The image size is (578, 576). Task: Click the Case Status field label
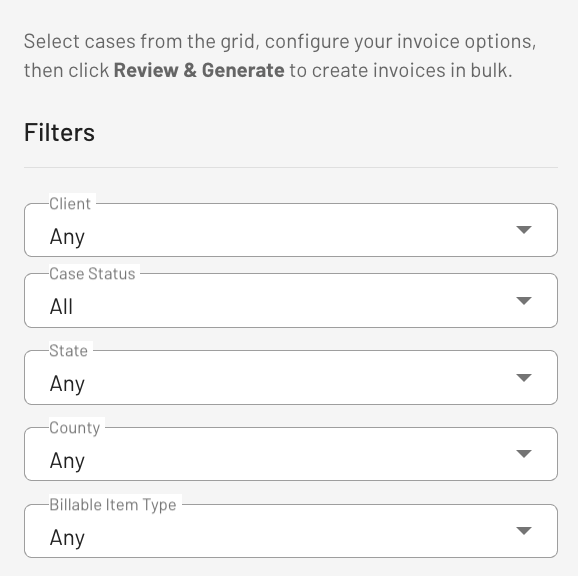point(92,274)
